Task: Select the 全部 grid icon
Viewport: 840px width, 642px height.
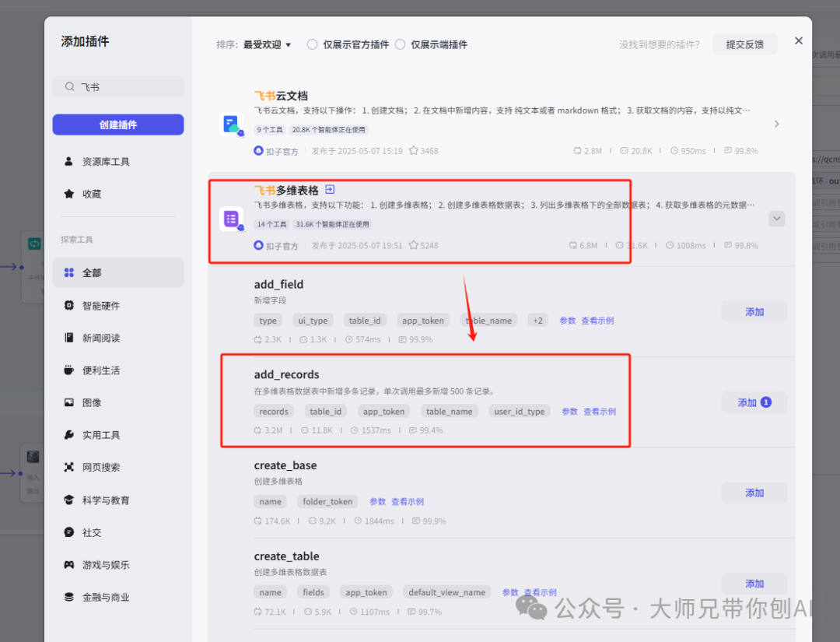Action: [x=68, y=272]
